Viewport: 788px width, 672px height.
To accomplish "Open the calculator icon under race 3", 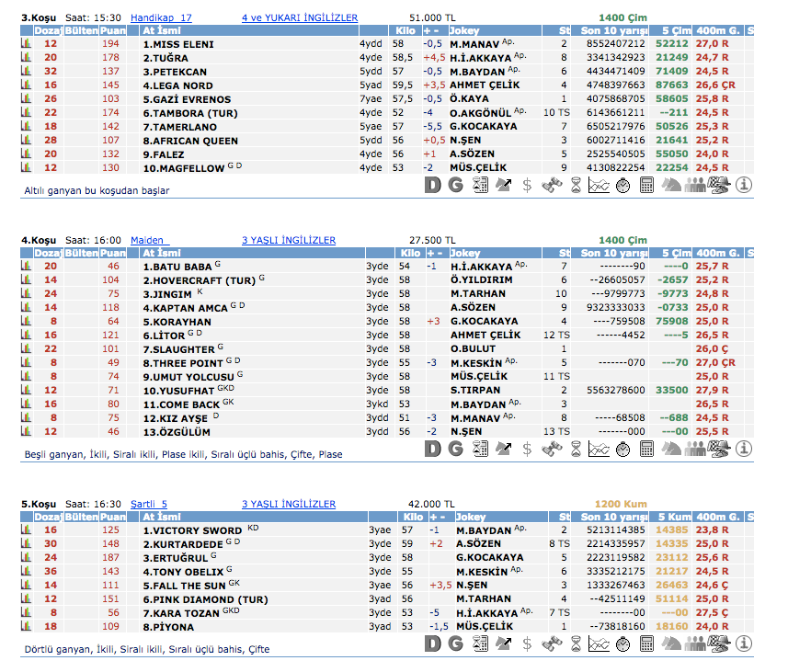I will click(646, 185).
